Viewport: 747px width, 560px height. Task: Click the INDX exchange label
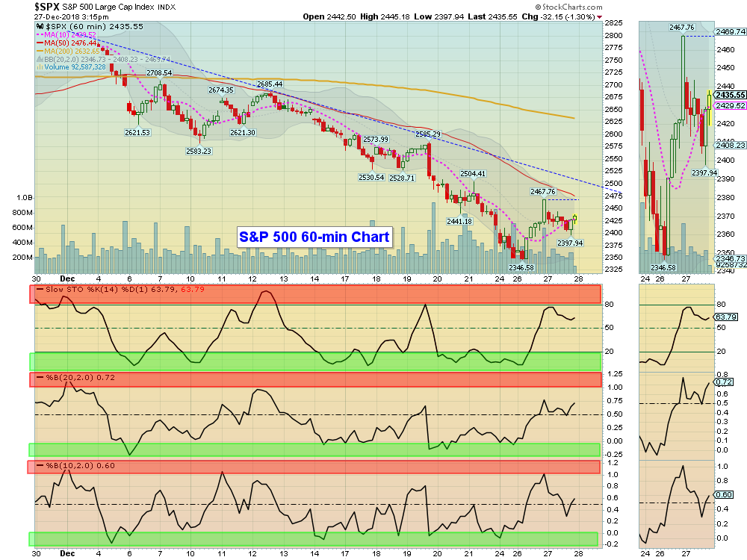[x=166, y=7]
